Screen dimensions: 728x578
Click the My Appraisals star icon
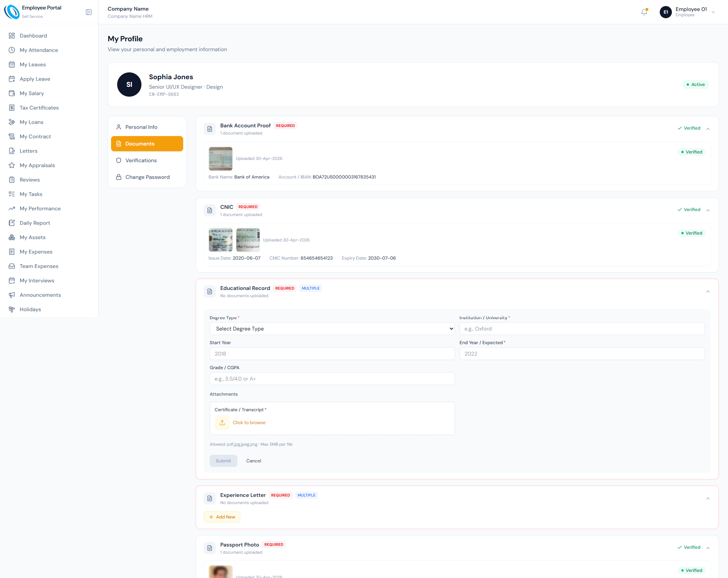[12, 165]
